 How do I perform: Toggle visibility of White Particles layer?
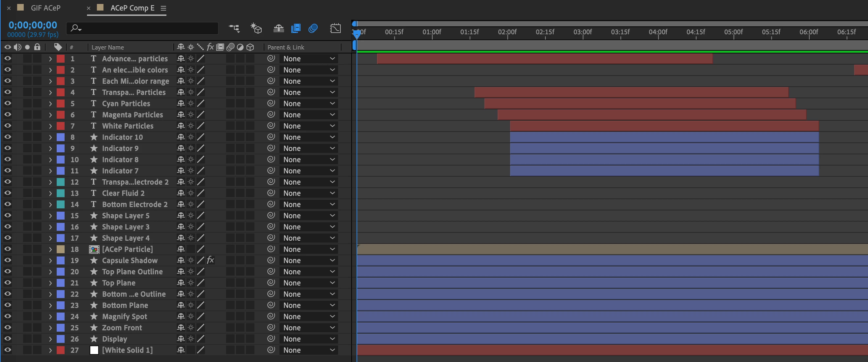point(7,126)
